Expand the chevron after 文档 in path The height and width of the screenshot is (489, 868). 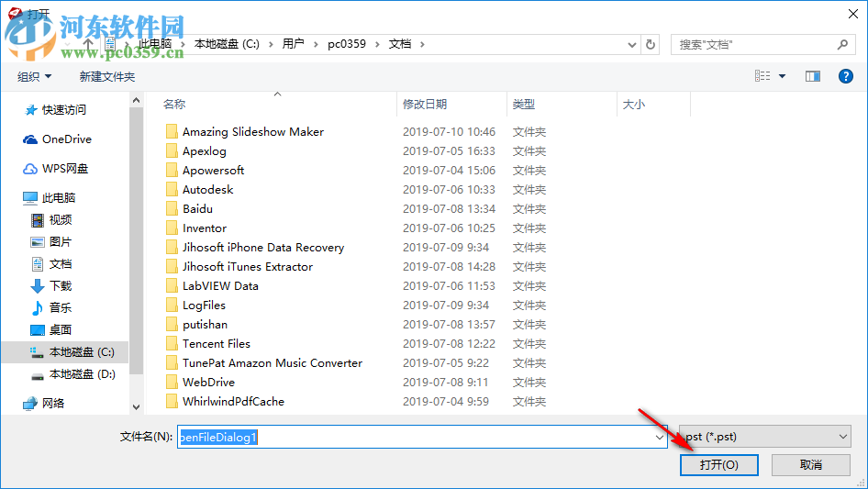click(x=422, y=44)
